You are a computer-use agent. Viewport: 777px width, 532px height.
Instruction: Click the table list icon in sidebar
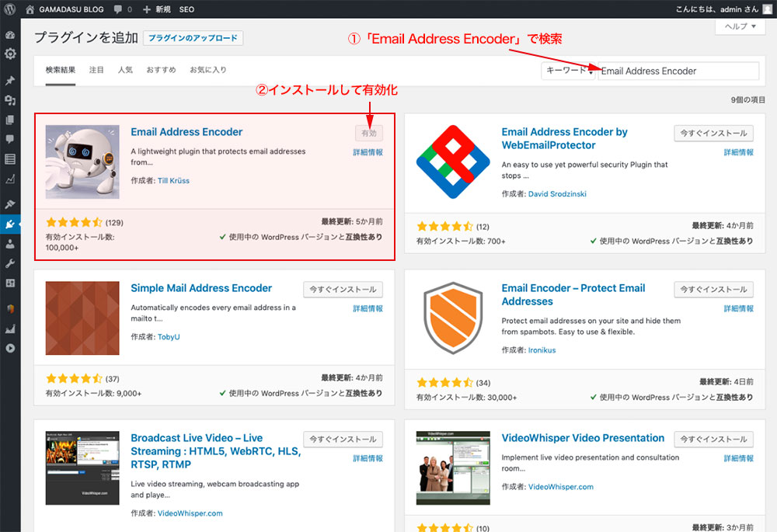tap(10, 159)
